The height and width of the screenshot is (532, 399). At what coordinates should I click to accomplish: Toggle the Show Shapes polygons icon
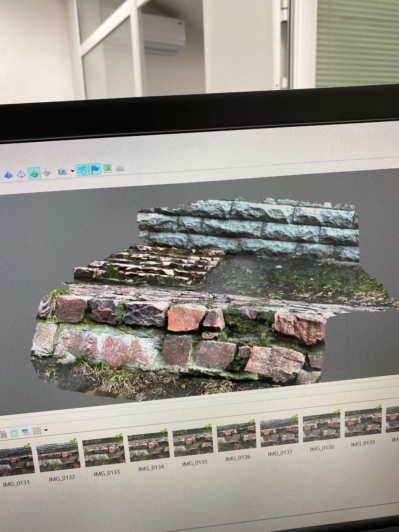pos(83,170)
